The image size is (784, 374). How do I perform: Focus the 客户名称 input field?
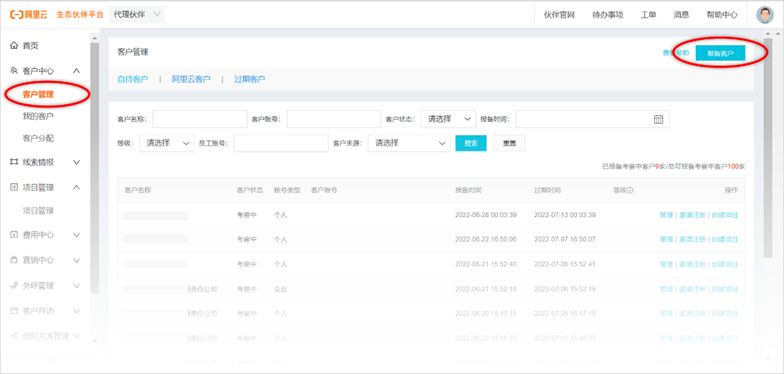coord(200,119)
